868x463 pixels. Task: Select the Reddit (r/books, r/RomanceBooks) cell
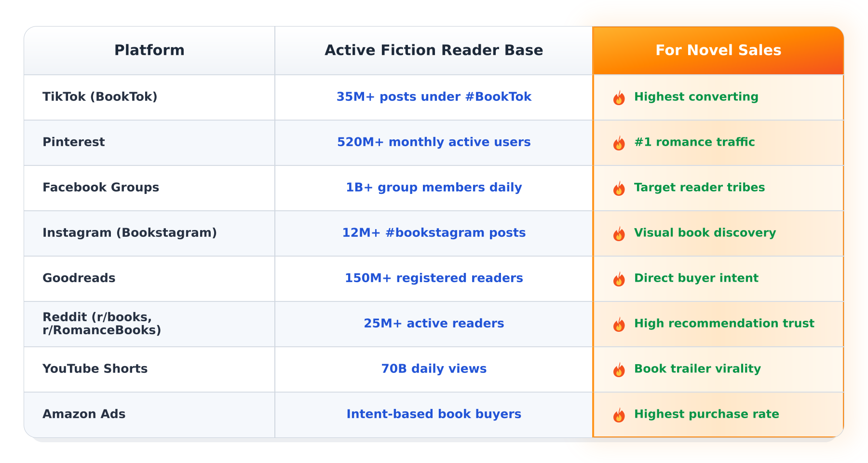pos(149,324)
